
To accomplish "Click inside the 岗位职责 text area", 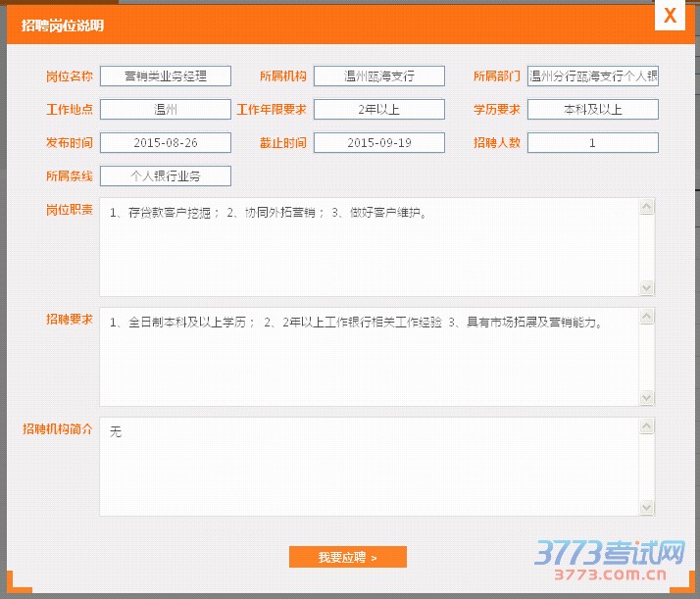I will (370, 247).
